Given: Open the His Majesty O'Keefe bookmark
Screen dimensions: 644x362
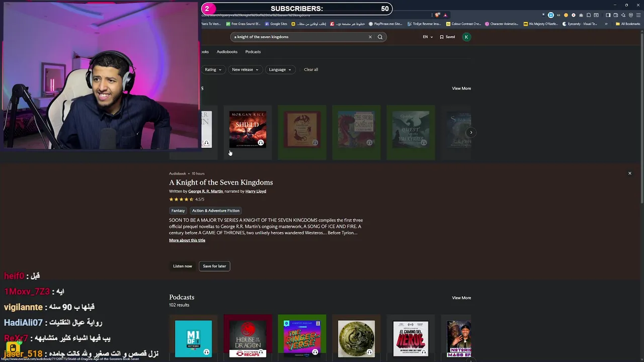Looking at the screenshot, I should click(541, 24).
